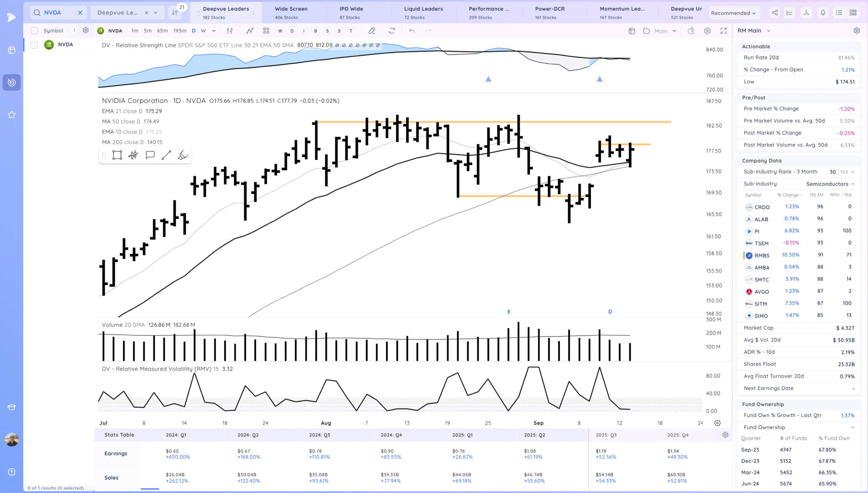The width and height of the screenshot is (868, 493).
Task: Open the Deepvue Le... screen dropdown arrow
Action: point(156,13)
